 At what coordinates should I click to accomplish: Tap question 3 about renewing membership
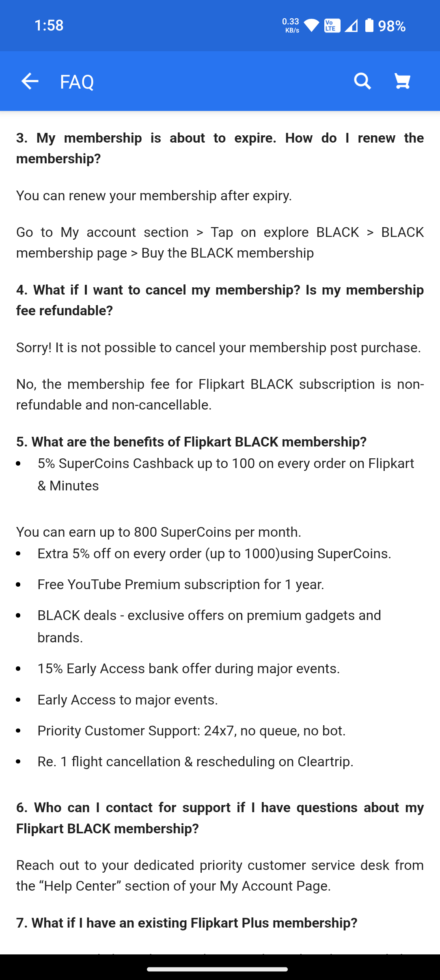[x=220, y=148]
